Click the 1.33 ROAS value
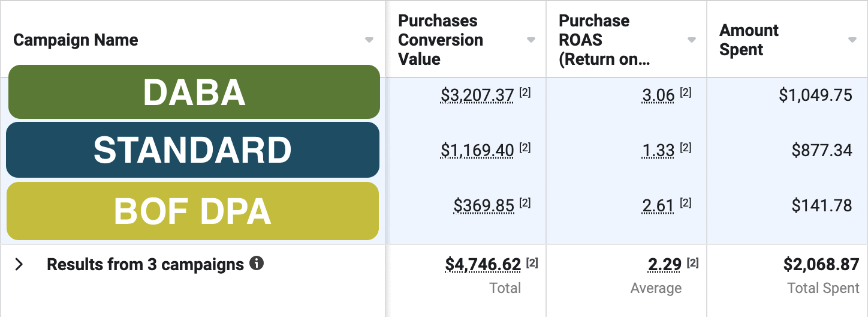Viewport: 868px width, 317px height. [x=658, y=150]
